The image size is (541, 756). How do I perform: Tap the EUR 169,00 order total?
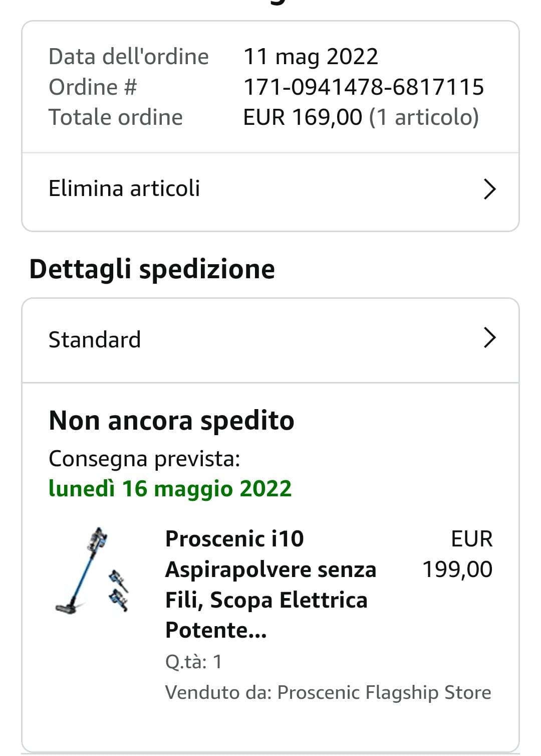303,117
